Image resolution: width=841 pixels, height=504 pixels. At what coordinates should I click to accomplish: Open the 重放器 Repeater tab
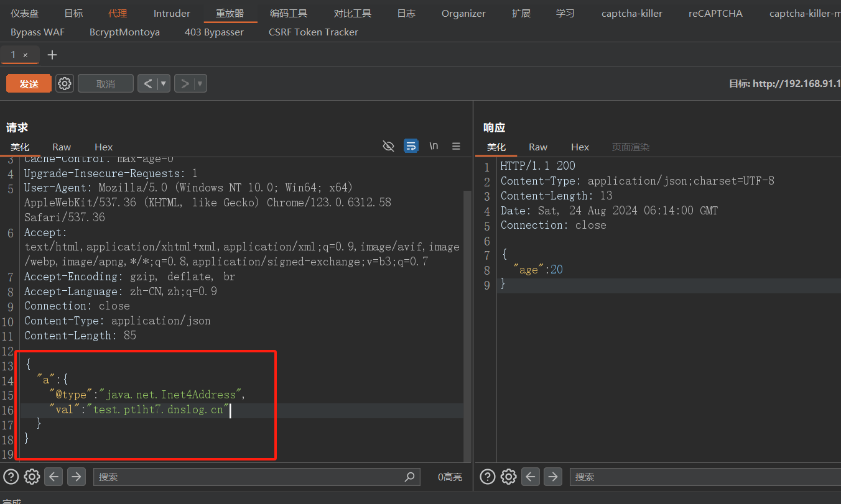pos(230,13)
